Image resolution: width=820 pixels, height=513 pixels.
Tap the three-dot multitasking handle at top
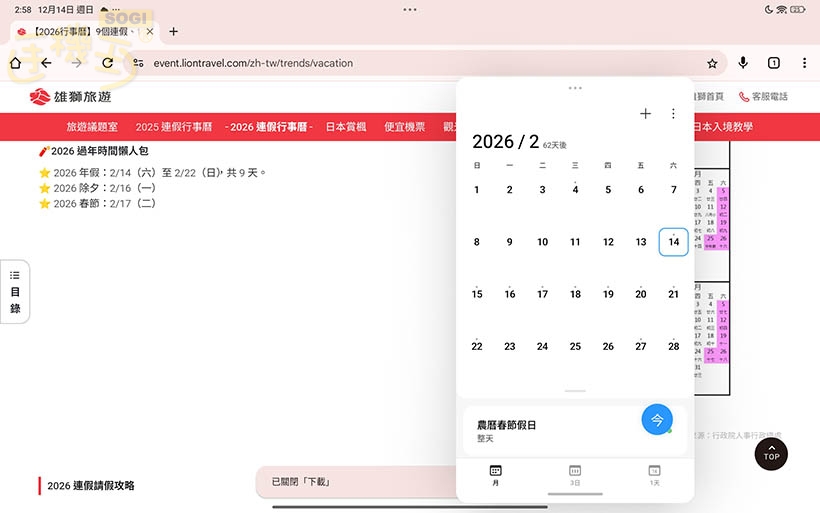pos(410,9)
